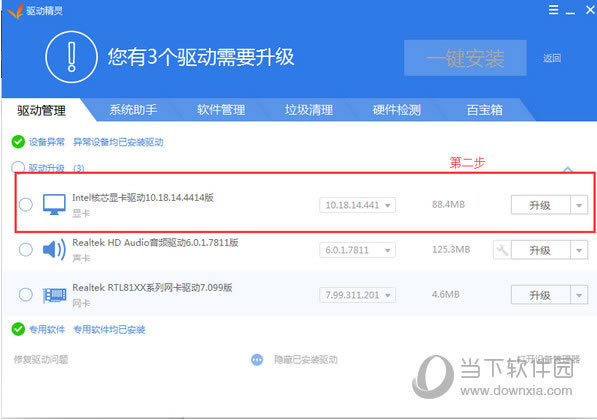The height and width of the screenshot is (420, 597).
Task: Click the 驱动升级 section label
Action: pos(46,168)
